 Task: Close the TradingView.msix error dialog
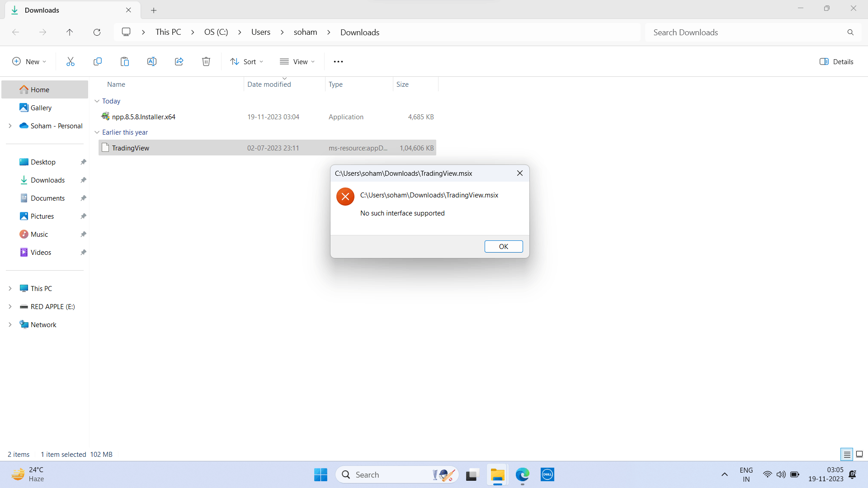[x=520, y=173]
